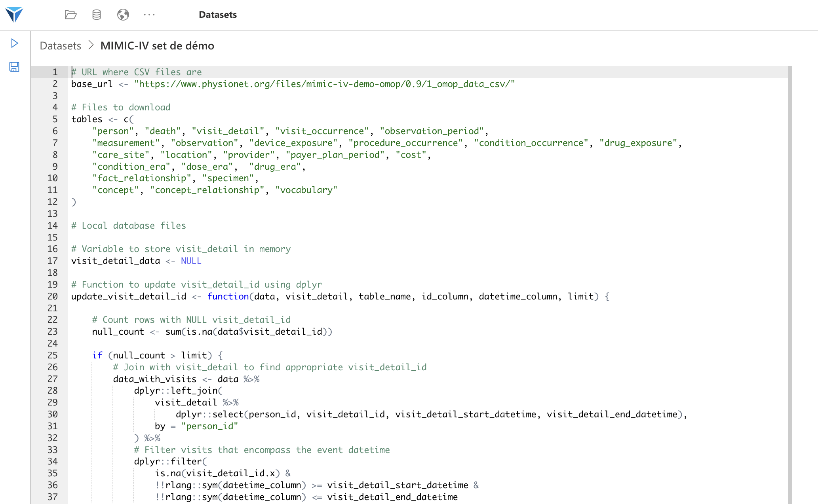Screen dimensions: 818x504
Task: Click the "person" string on line 6
Action: (113, 131)
